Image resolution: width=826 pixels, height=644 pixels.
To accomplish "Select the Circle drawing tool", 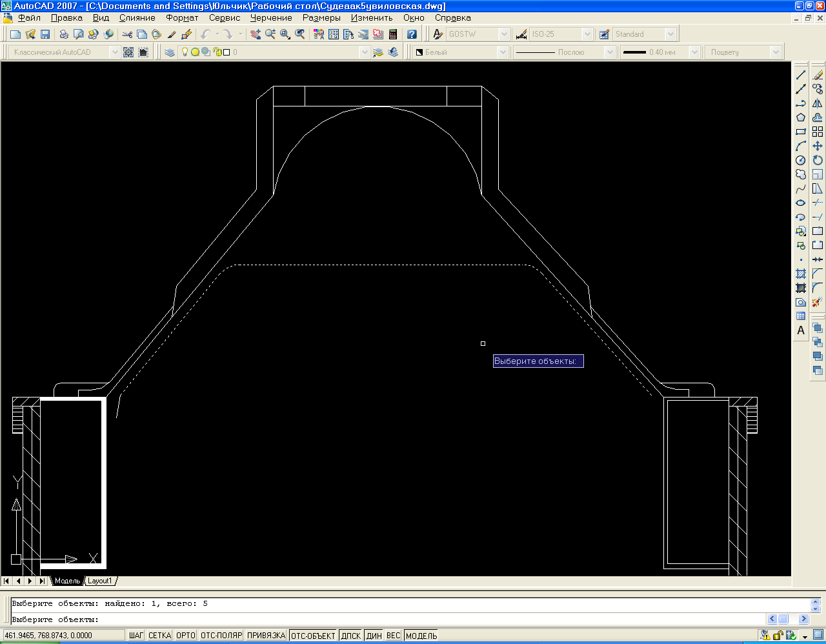I will 801,160.
